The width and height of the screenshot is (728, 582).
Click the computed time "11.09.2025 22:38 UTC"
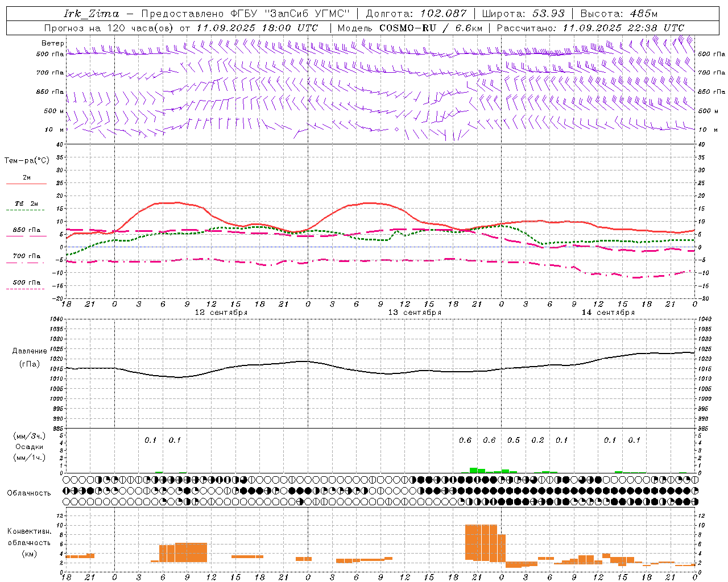(623, 28)
